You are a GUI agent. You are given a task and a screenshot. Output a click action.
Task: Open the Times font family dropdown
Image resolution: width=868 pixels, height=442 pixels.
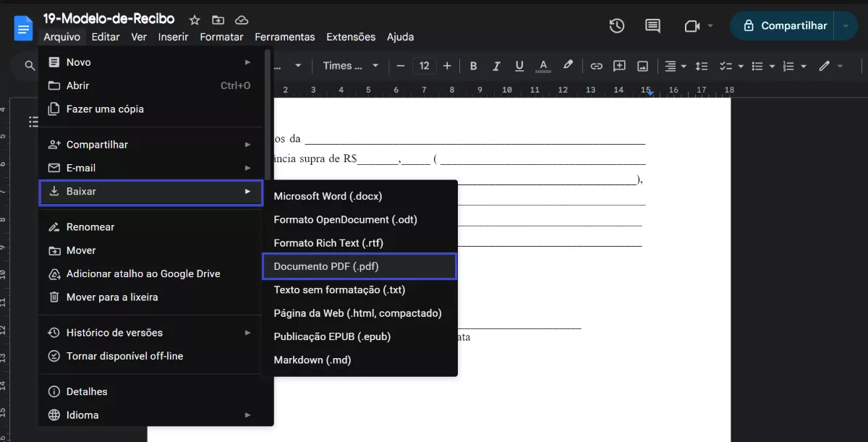[x=346, y=66]
